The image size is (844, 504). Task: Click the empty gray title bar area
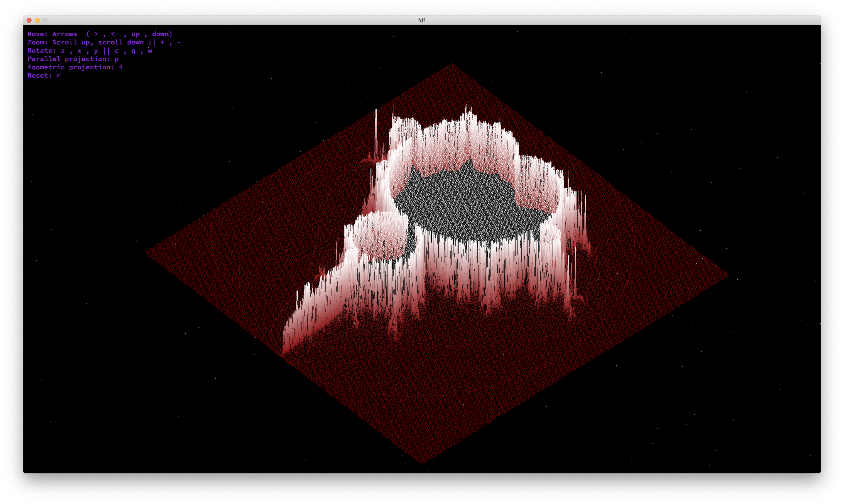[612, 20]
